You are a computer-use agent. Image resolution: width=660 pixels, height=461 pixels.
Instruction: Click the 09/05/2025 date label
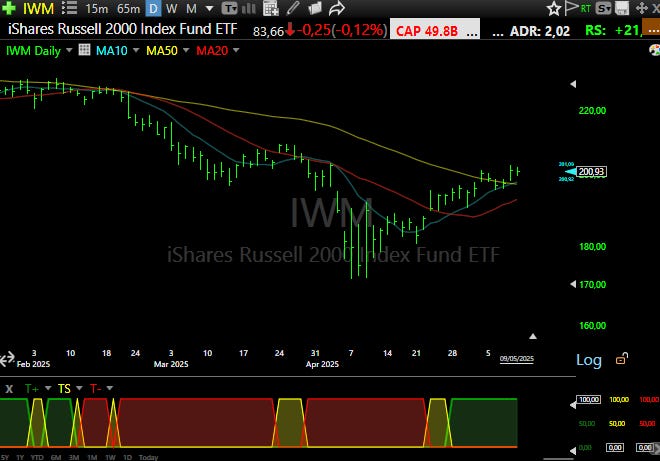pos(516,359)
